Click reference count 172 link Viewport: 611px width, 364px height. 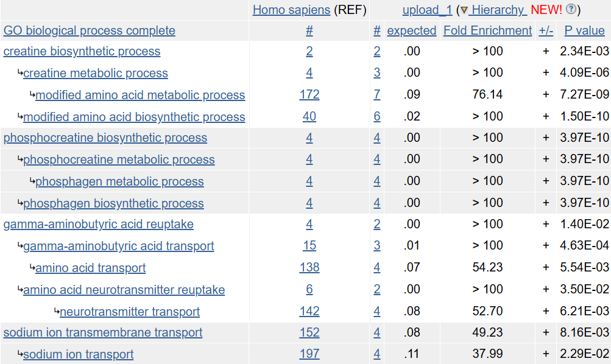(x=309, y=94)
